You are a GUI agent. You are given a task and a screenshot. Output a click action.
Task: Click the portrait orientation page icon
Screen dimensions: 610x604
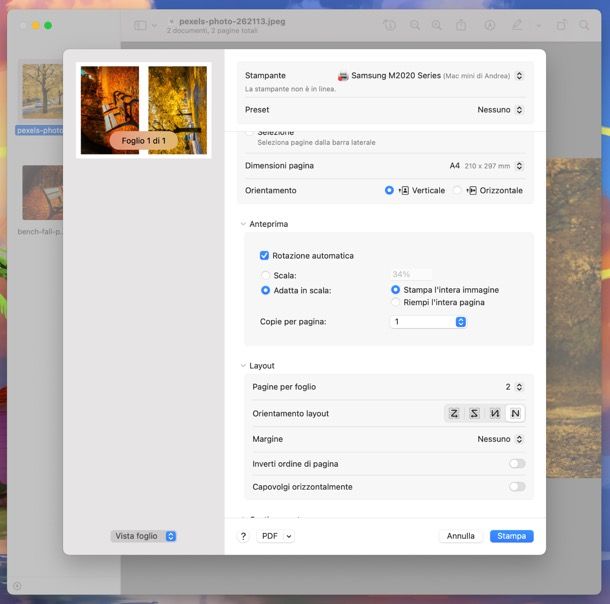[x=404, y=190]
